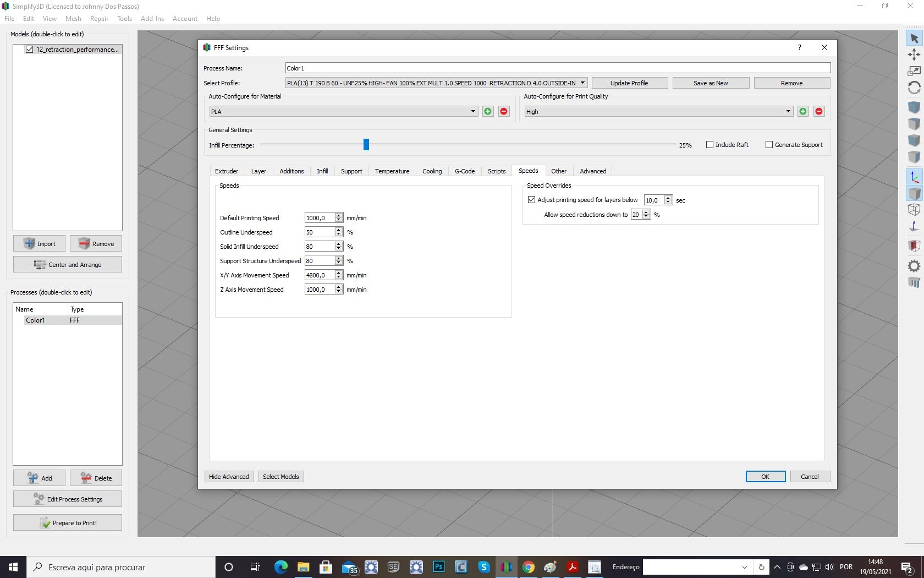This screenshot has width=924, height=578.
Task: Open Photoshop from the taskbar
Action: click(x=439, y=567)
